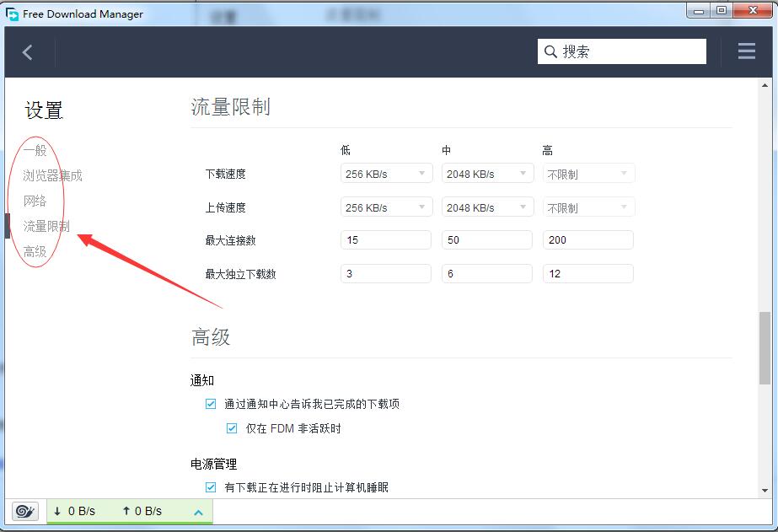
Task: Open the 低 download speed dropdown
Action: click(x=385, y=173)
